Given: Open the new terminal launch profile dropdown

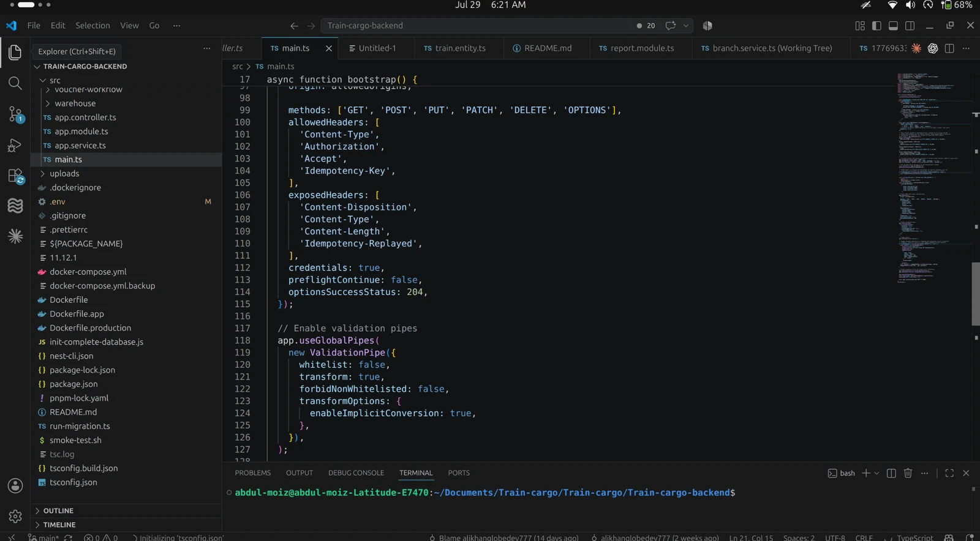Looking at the screenshot, I should (x=876, y=473).
